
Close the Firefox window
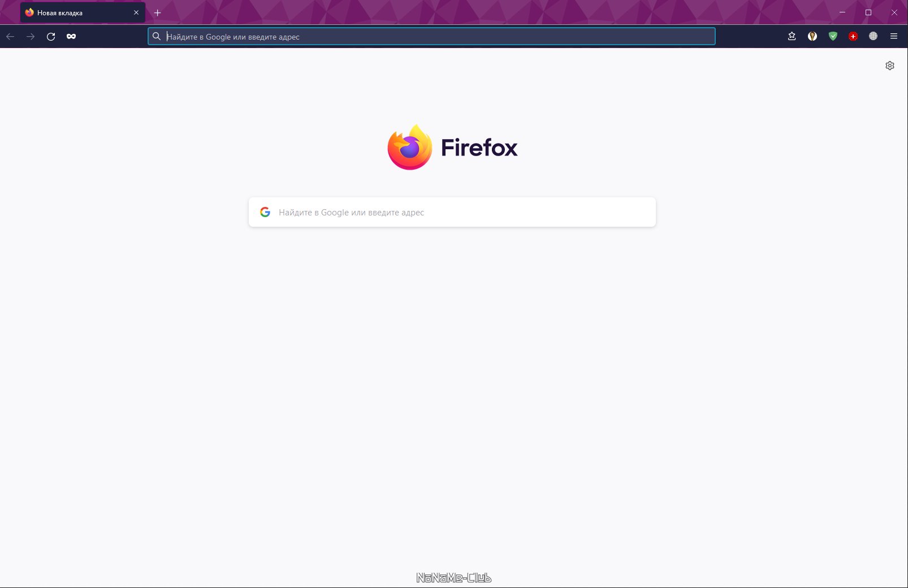coord(894,12)
